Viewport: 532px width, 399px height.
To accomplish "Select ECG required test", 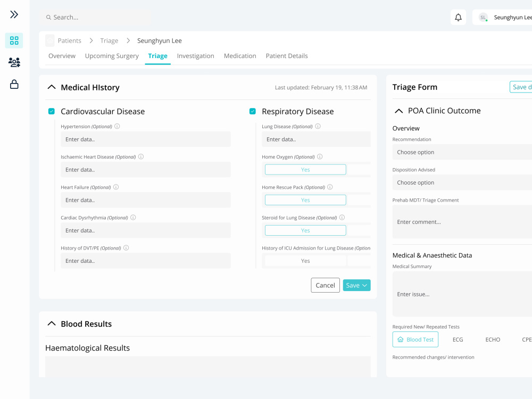I will click(458, 339).
